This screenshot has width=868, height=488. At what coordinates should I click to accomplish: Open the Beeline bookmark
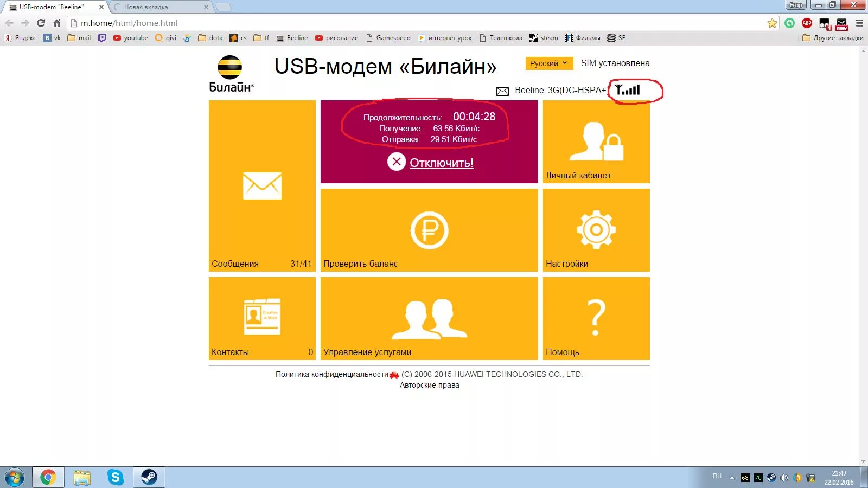[292, 38]
